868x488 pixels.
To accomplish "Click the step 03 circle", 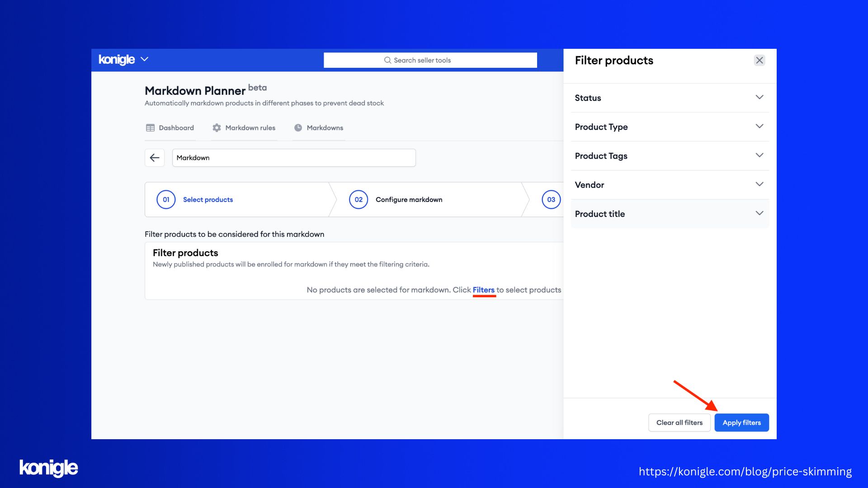I will [551, 199].
